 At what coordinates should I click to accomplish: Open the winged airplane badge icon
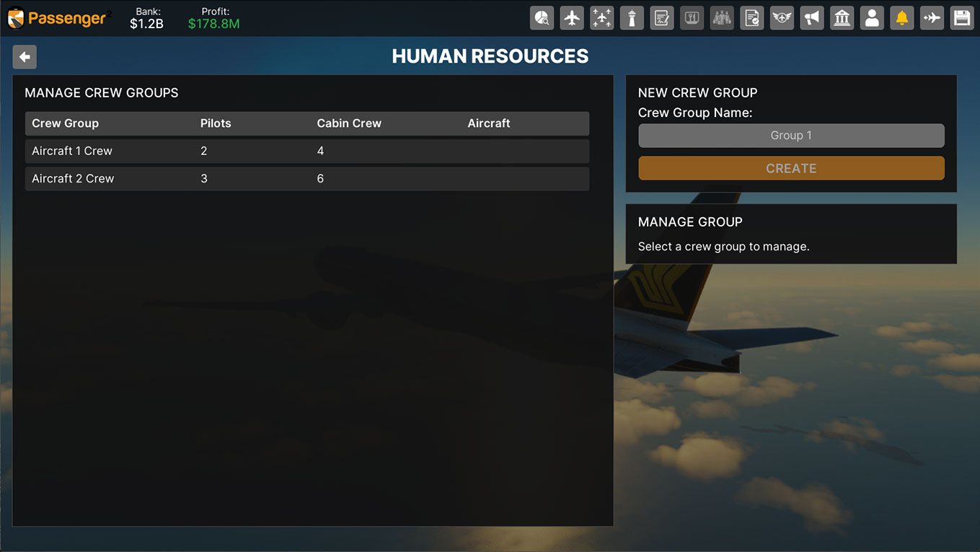point(782,18)
